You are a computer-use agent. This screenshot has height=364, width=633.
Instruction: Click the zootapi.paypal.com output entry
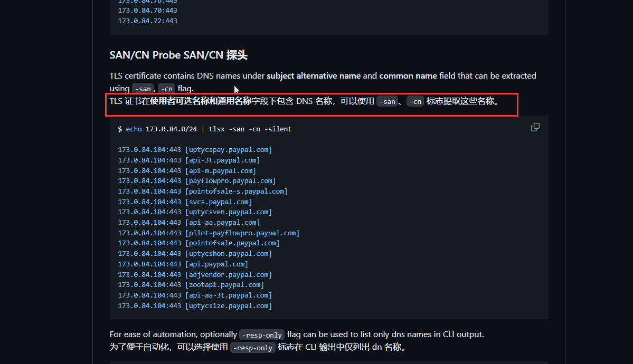tap(224, 285)
